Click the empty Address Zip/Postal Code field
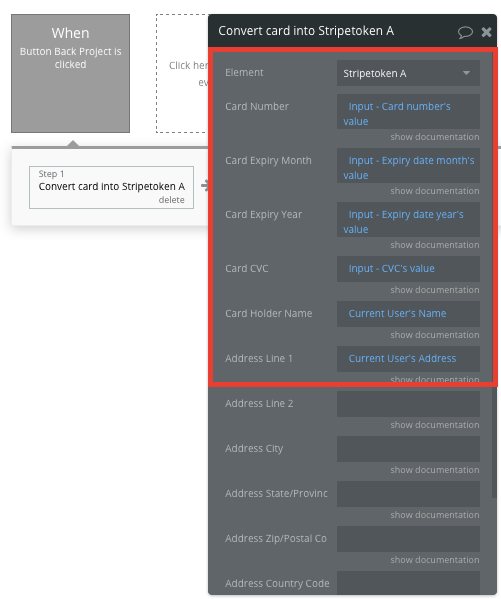The width and height of the screenshot is (501, 599). coord(408,539)
